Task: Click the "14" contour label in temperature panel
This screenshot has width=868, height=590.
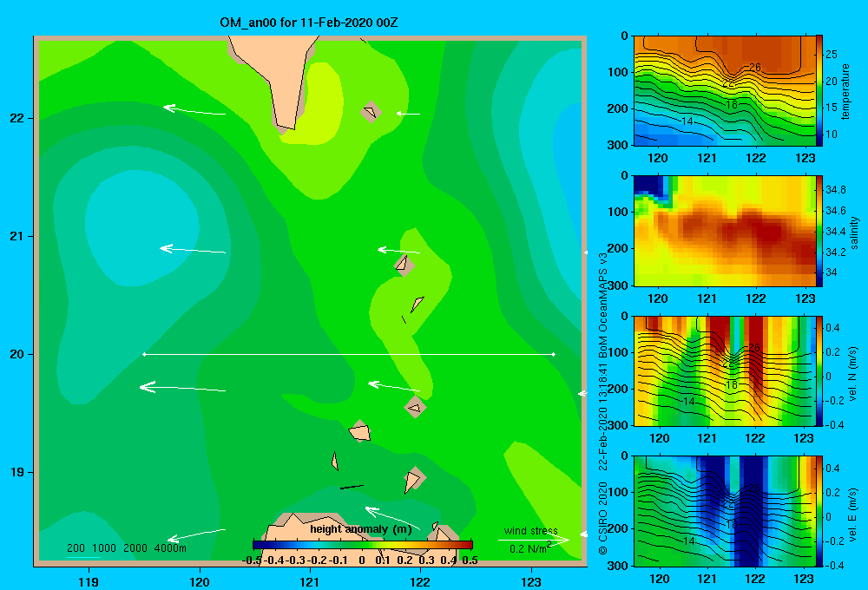Action: 687,121
